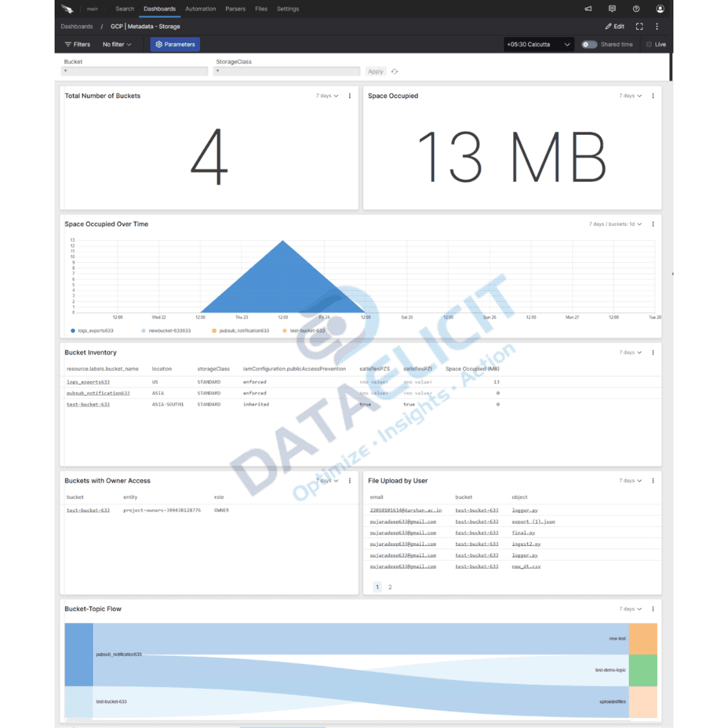Select the blue logs_exports633 legend swatch
This screenshot has width=728, height=728.
[73, 331]
